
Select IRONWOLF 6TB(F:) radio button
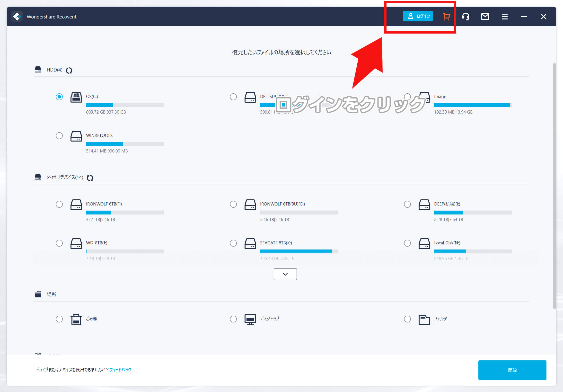click(x=59, y=204)
